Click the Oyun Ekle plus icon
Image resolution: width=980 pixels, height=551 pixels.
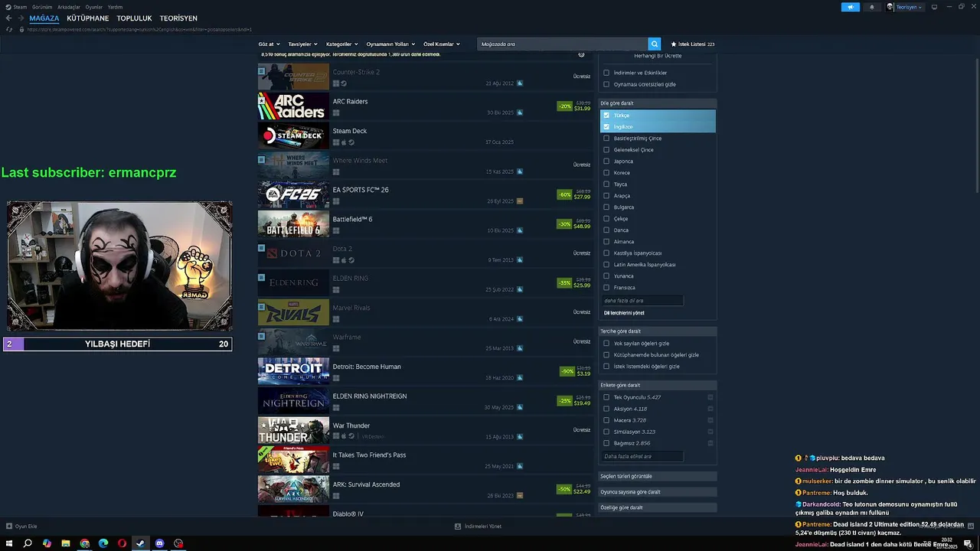coord(9,527)
